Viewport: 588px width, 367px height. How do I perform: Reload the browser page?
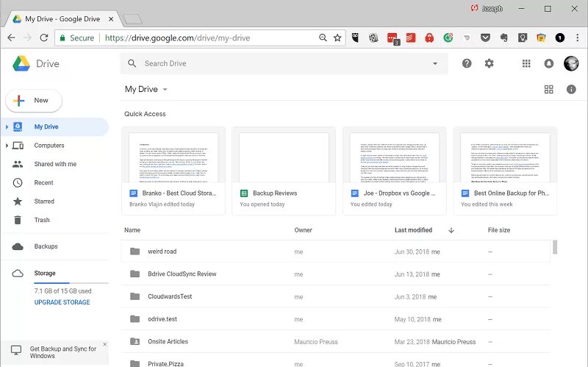click(x=44, y=38)
